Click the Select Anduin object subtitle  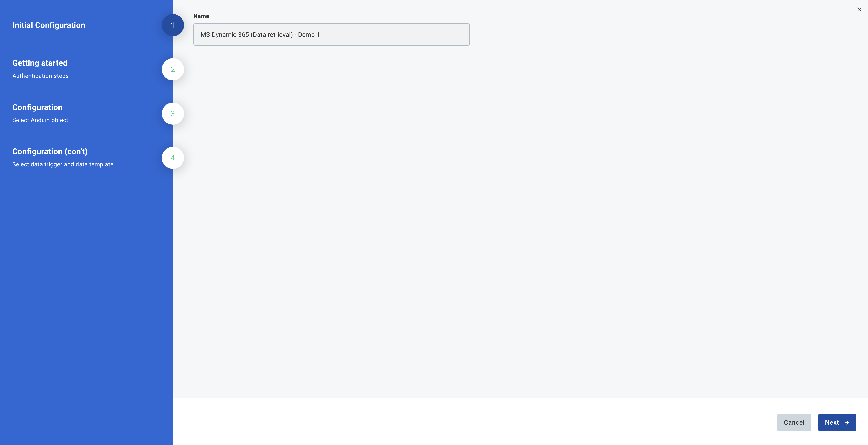pos(40,120)
